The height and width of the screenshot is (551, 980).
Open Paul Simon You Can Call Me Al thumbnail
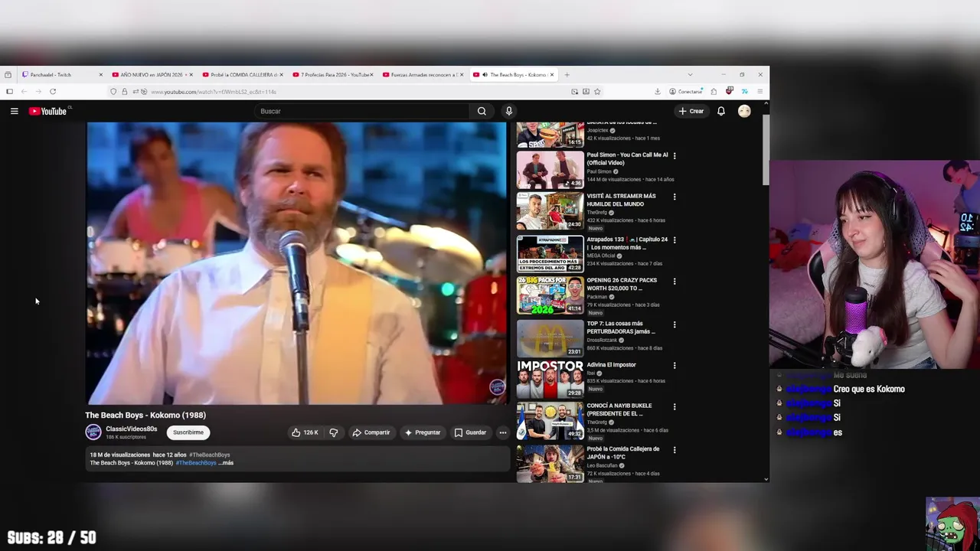(x=550, y=170)
